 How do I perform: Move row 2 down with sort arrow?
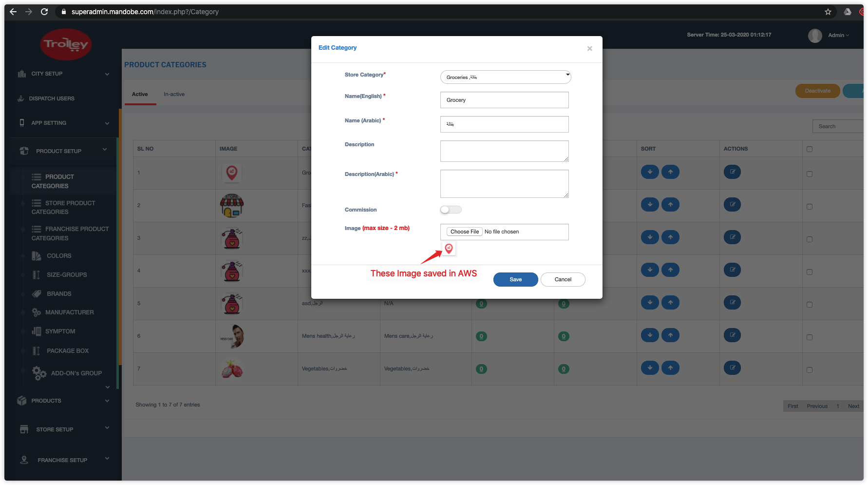[x=650, y=205]
